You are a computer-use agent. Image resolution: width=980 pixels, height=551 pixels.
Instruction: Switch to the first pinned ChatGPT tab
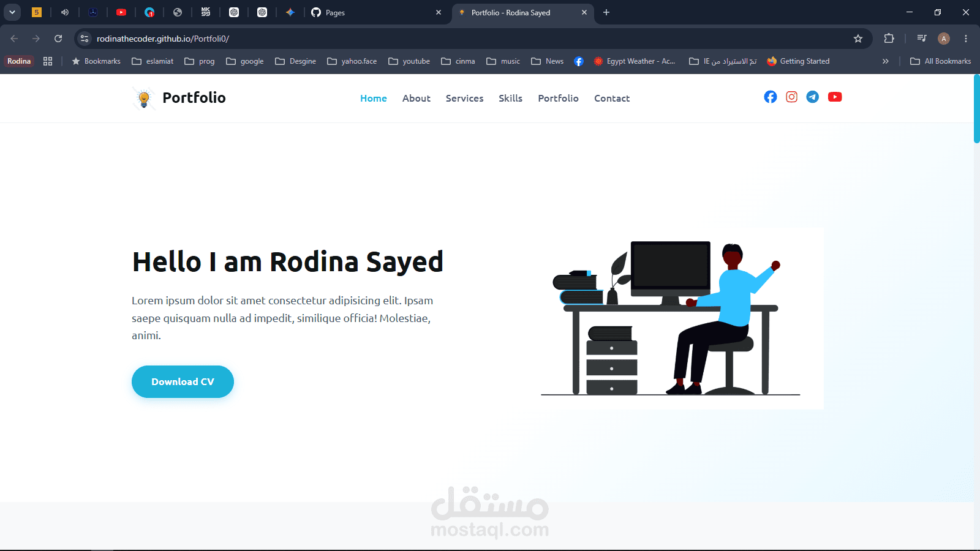coord(234,12)
